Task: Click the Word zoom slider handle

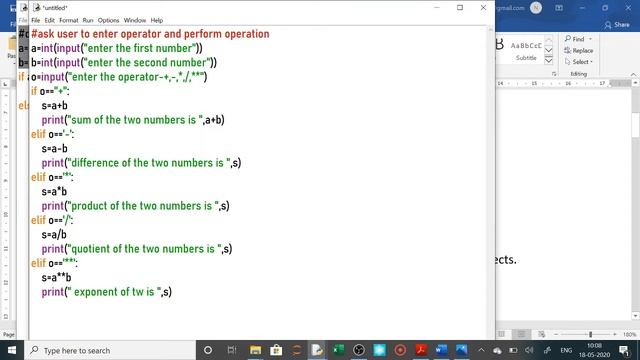Action: [590, 334]
